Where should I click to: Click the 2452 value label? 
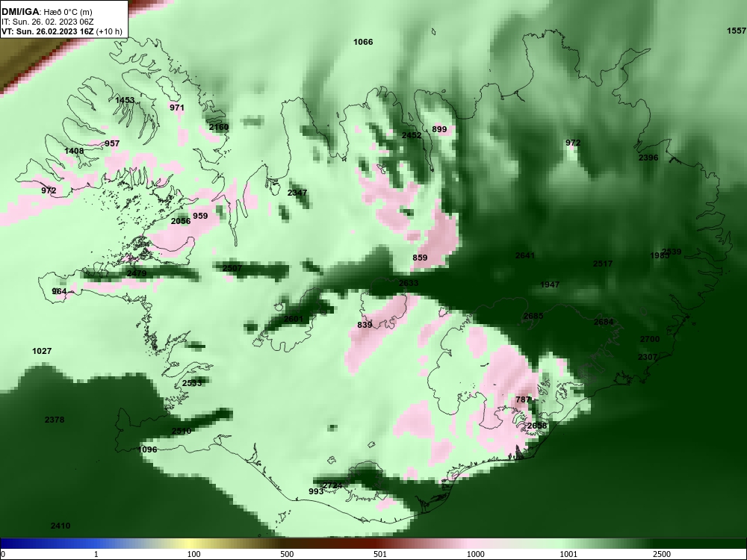(x=412, y=135)
